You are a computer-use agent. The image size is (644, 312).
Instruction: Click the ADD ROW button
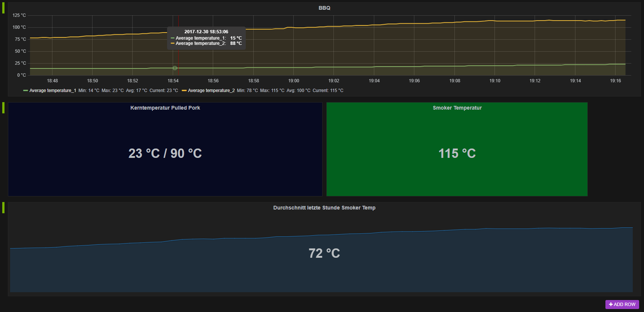[x=622, y=305]
